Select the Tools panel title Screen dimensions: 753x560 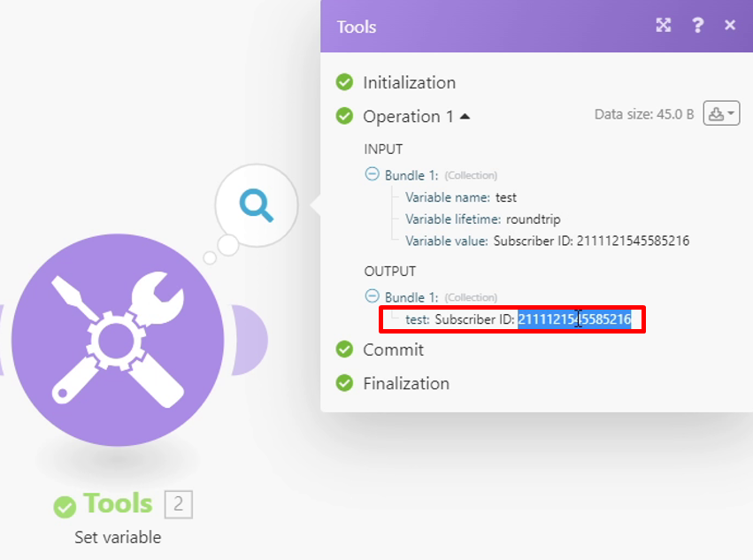(x=356, y=27)
